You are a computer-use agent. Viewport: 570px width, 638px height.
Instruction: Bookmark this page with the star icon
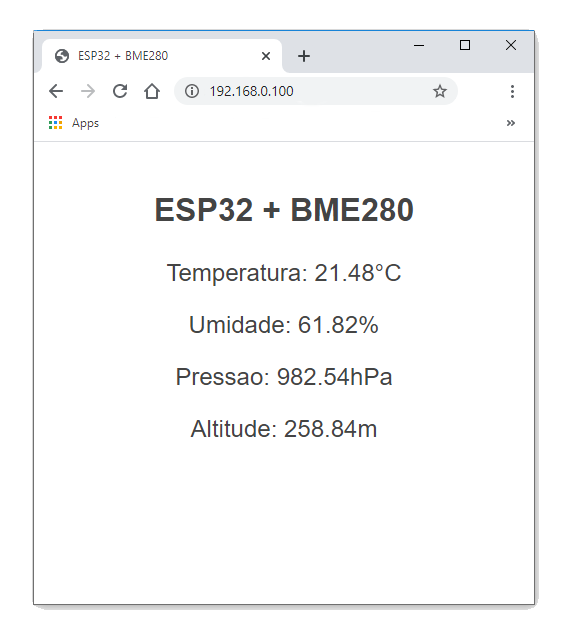click(x=439, y=91)
